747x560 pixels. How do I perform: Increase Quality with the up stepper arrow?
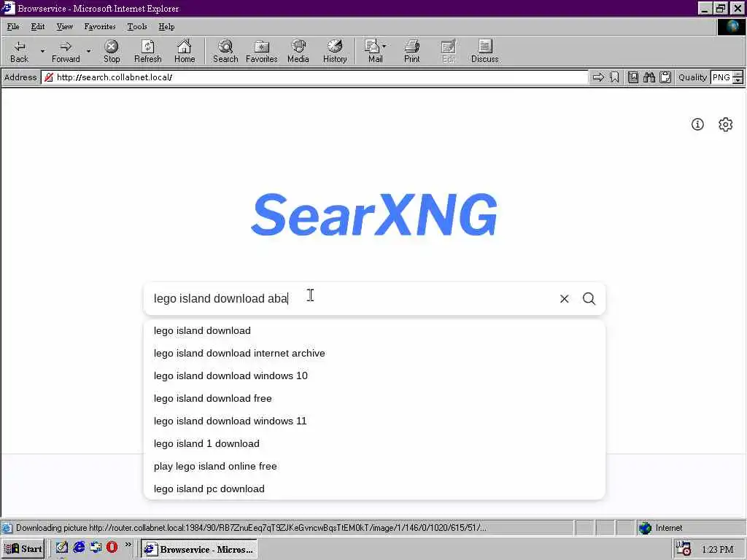pos(738,74)
